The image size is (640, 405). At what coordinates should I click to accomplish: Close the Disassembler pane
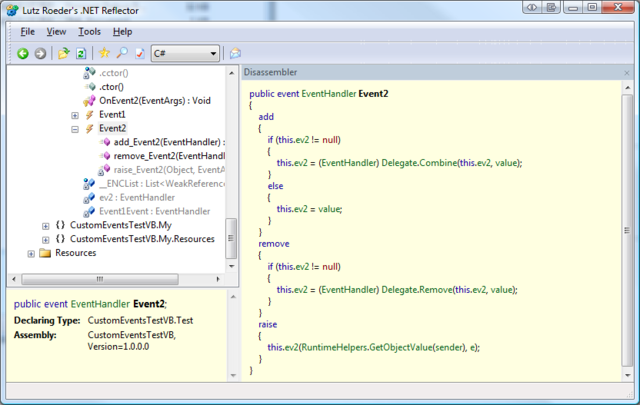click(627, 73)
